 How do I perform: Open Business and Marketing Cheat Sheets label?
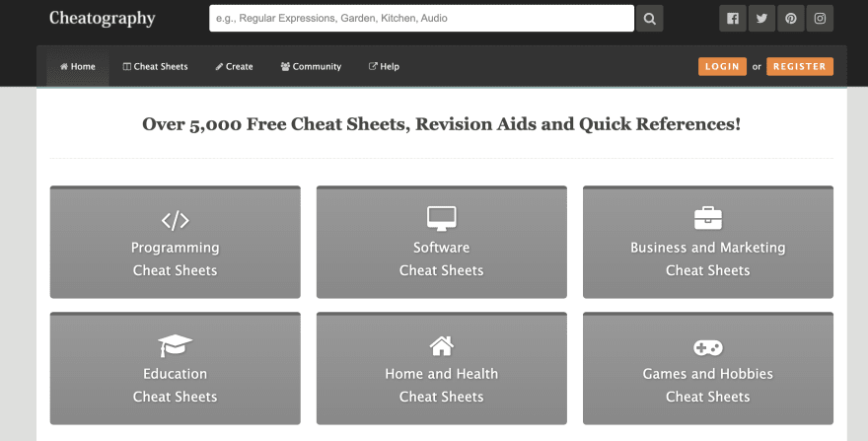[x=708, y=258]
